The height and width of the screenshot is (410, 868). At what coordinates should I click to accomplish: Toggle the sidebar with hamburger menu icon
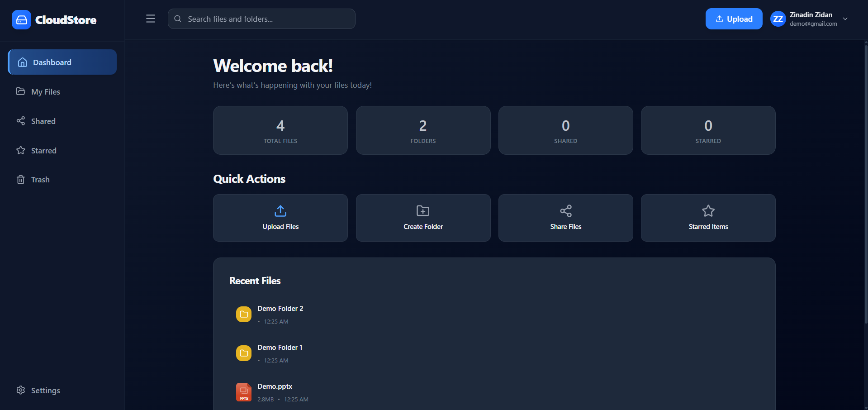(151, 19)
